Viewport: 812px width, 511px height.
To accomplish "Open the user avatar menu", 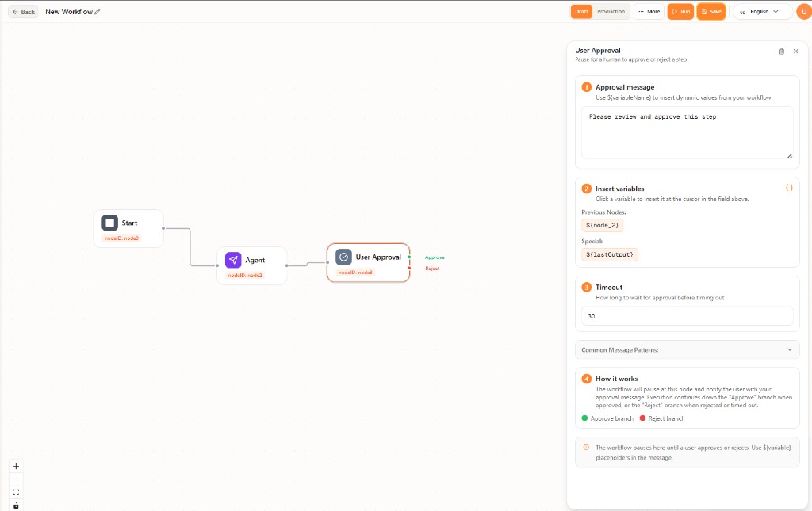I will pos(804,11).
